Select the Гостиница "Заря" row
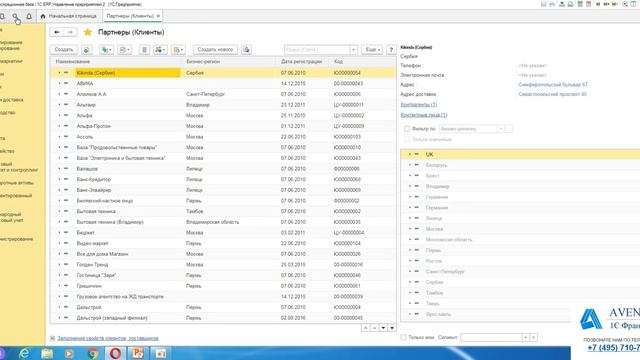Image resolution: width=640 pixels, height=360 pixels. point(223,276)
